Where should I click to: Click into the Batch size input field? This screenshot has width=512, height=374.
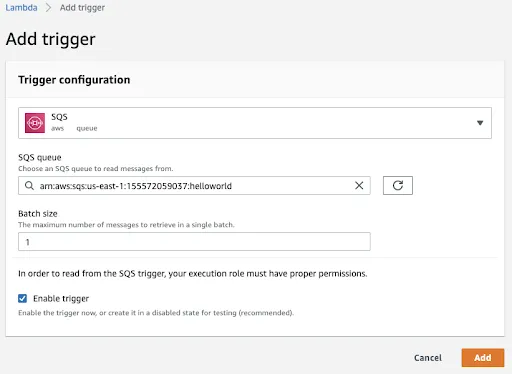click(194, 242)
